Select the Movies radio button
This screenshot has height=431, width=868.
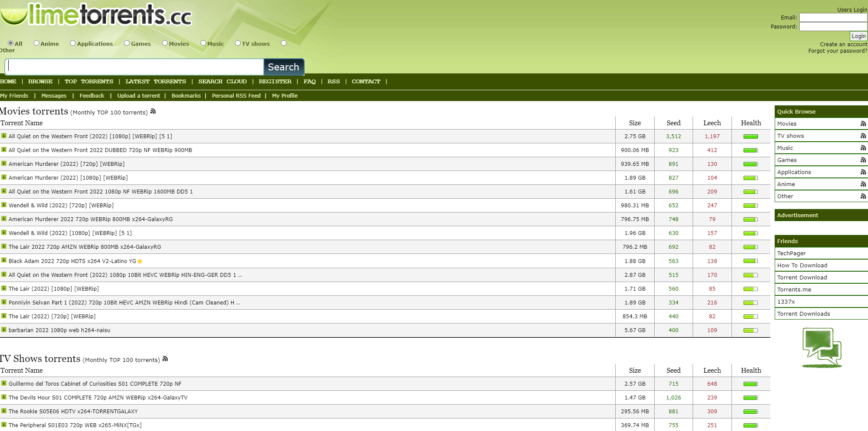pos(165,43)
